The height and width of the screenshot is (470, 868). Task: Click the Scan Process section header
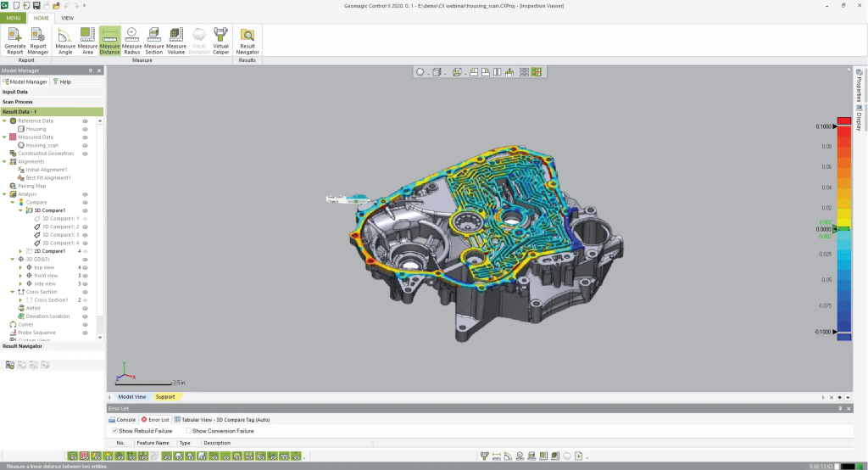pos(18,102)
